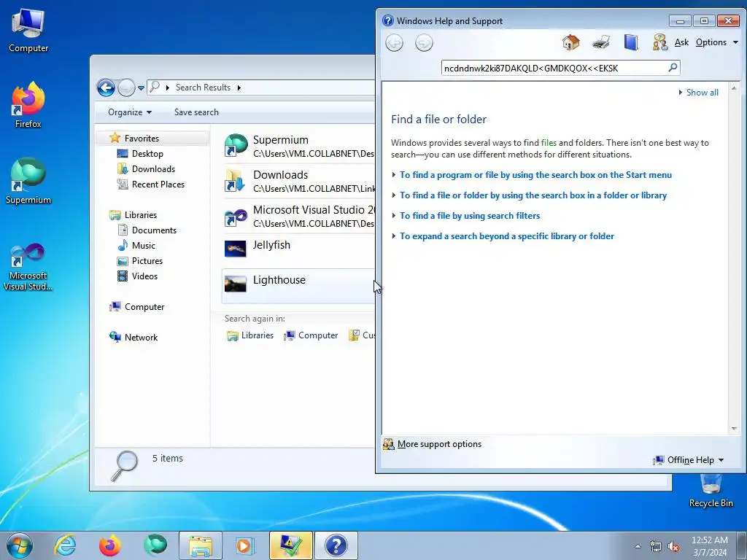Screen dimensions: 747x560
Task: Open the Options dropdown in Help window
Action: click(x=716, y=42)
